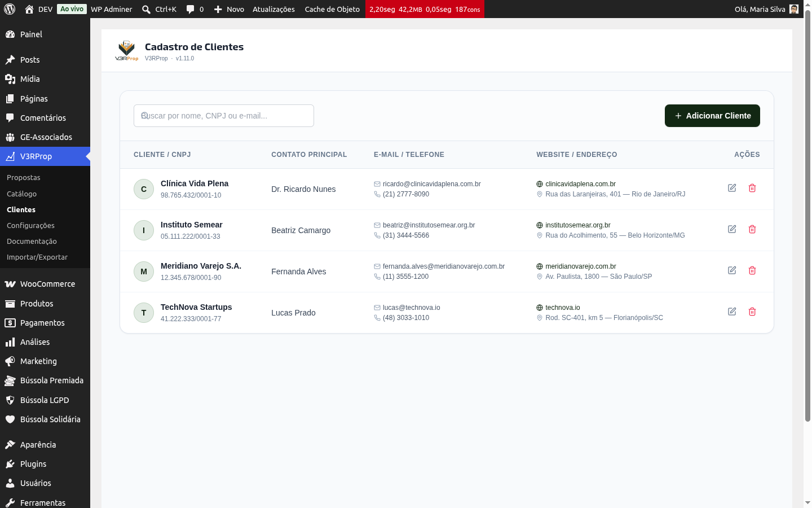Open meridianovarejo.com.br website link

point(580,266)
